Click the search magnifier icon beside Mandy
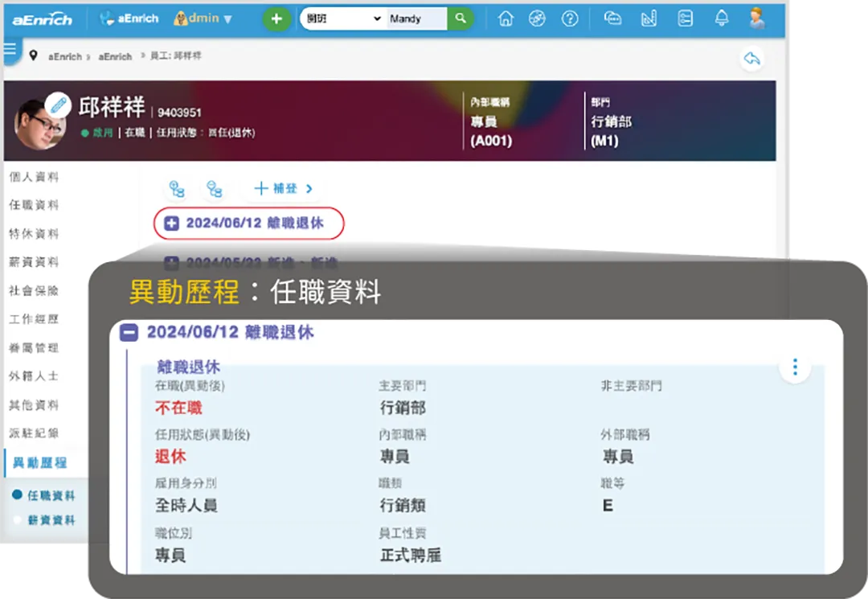 (461, 17)
